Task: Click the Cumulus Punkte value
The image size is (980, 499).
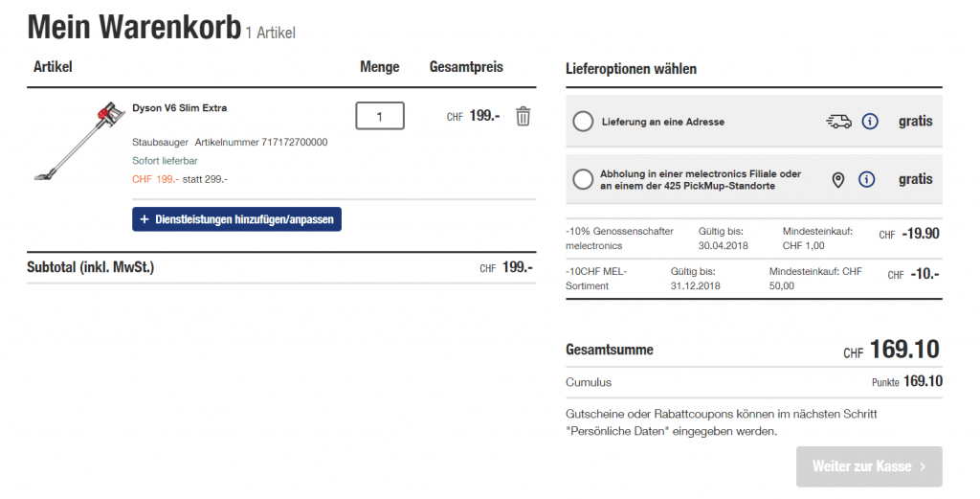Action: (x=923, y=382)
